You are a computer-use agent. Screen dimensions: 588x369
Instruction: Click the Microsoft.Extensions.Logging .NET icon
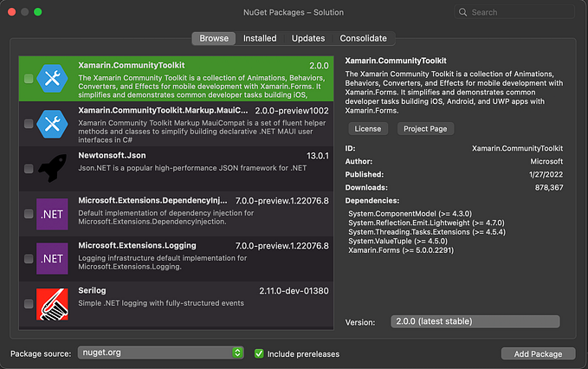pos(52,259)
